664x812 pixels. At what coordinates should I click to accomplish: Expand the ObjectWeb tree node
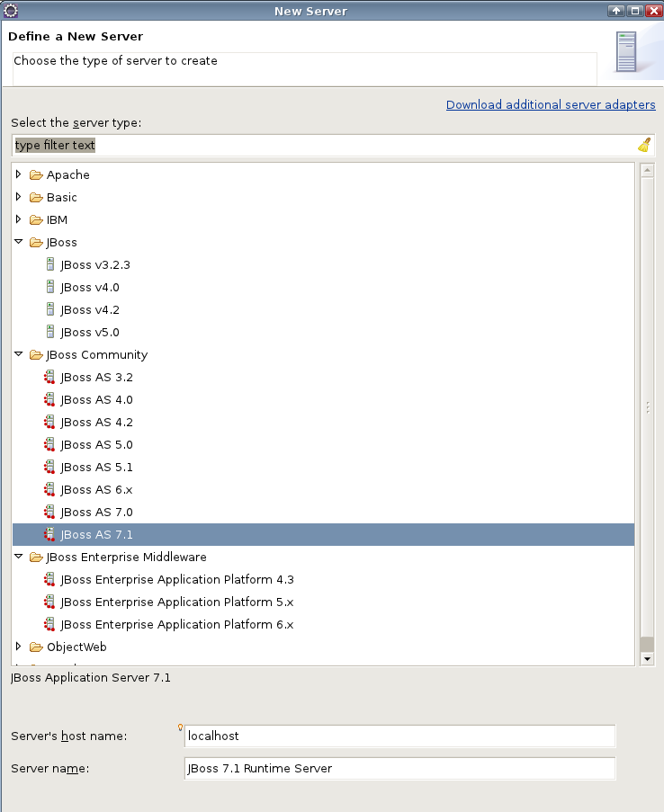click(19, 647)
